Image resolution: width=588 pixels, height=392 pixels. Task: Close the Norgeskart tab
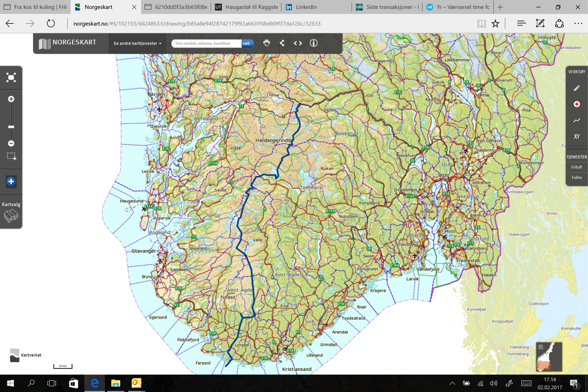pos(134,7)
